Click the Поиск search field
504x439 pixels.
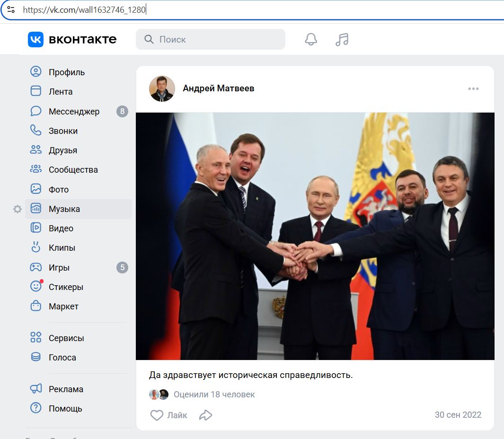[211, 40]
